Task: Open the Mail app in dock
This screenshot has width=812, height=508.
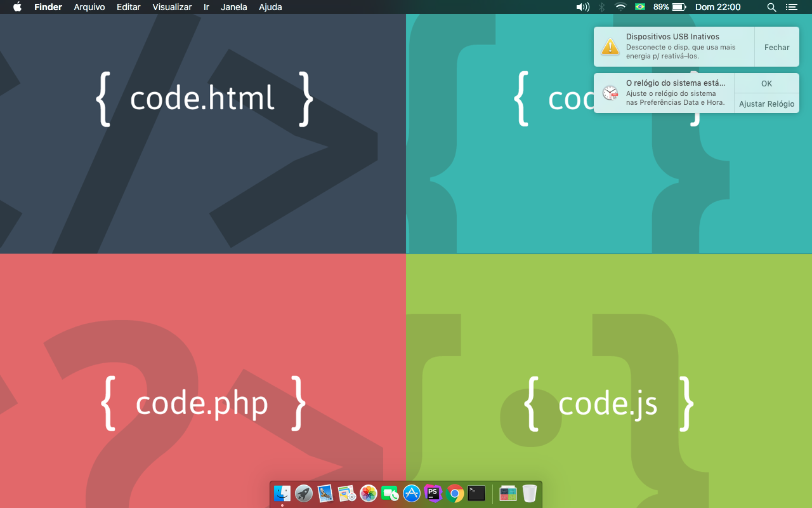Action: pos(325,493)
